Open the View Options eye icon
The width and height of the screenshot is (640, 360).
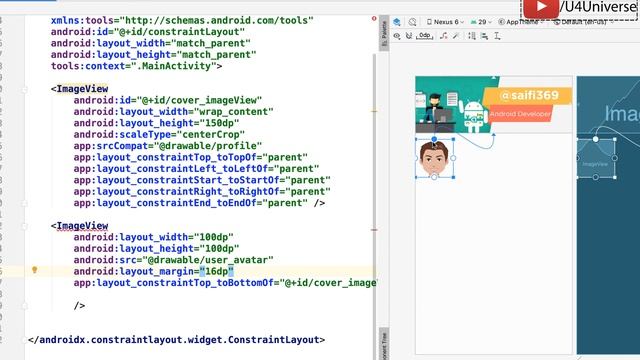coord(397,36)
